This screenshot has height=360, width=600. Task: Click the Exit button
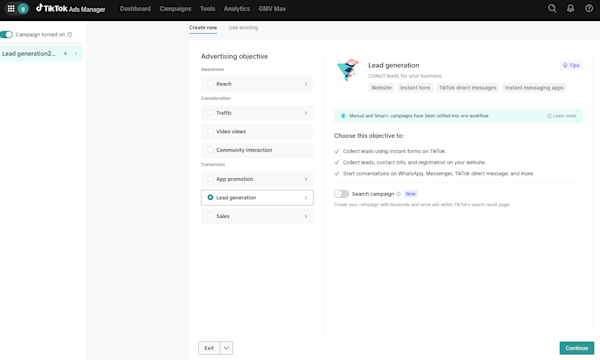(x=209, y=348)
